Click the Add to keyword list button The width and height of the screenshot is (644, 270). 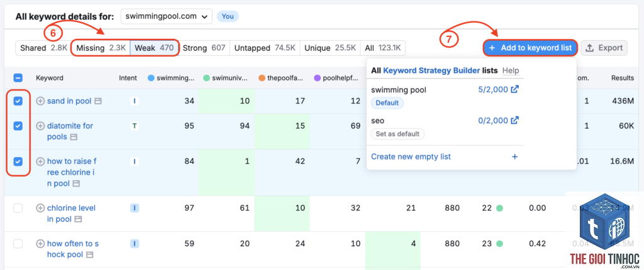(530, 48)
